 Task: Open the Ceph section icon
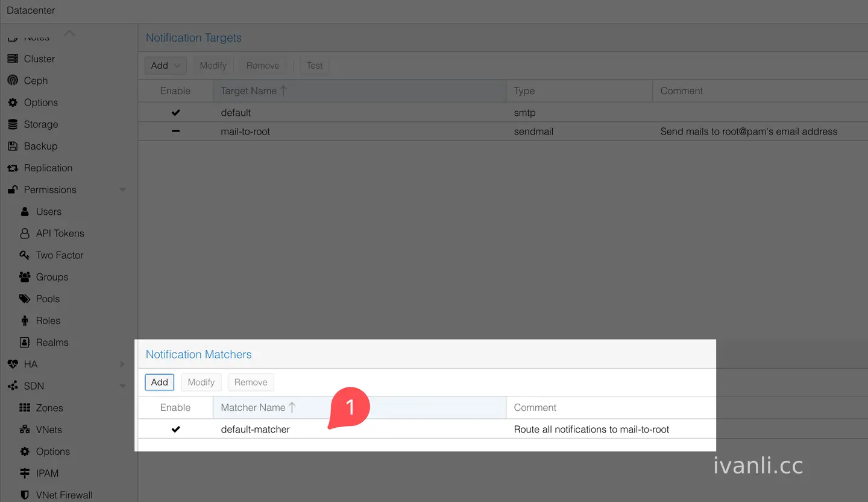coord(13,81)
